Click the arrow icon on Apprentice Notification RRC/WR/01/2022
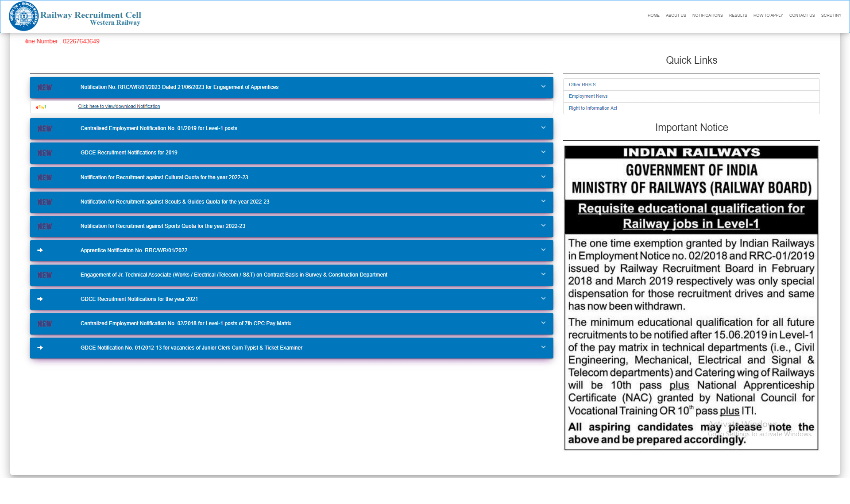This screenshot has height=504, width=850. (x=40, y=250)
